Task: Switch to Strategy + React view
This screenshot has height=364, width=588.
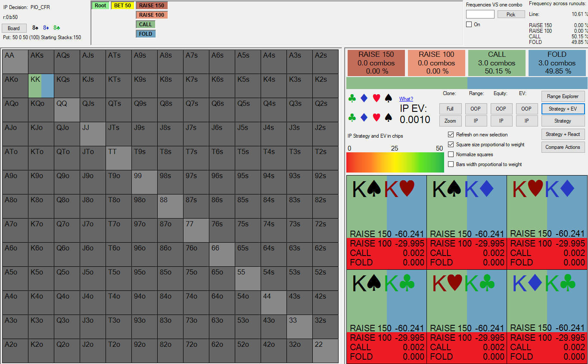Action: [563, 134]
